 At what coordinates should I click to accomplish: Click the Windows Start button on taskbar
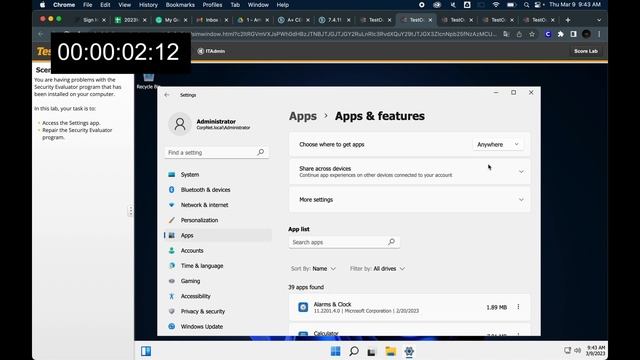click(336, 351)
